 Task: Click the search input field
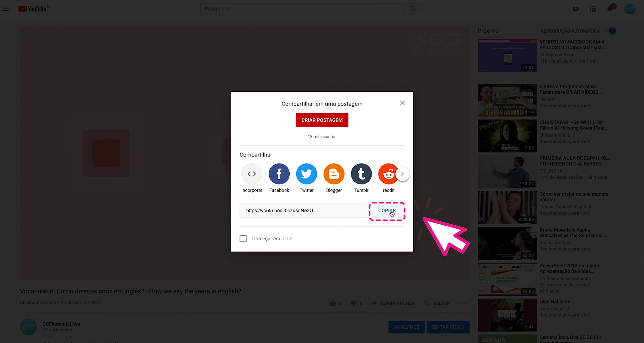pos(303,8)
